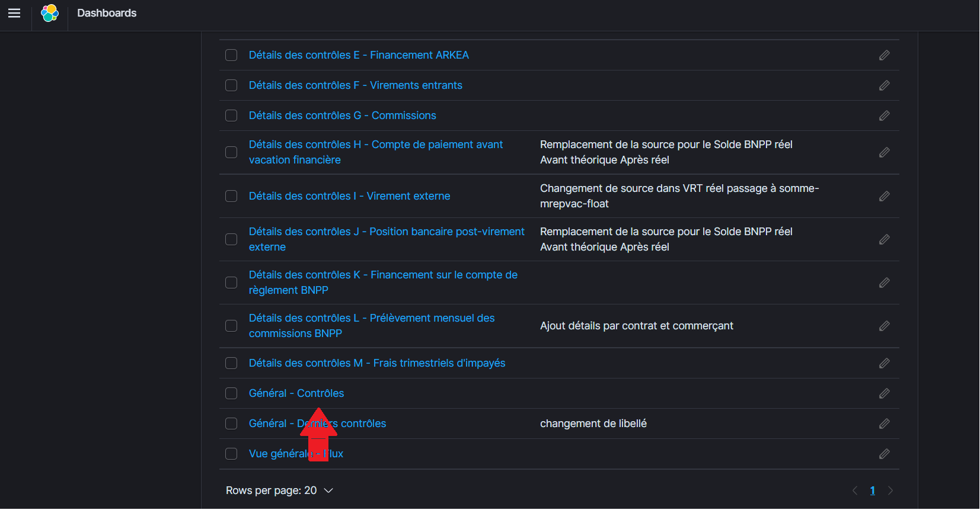Edit the Commissions dashboard with pencil icon

click(884, 116)
